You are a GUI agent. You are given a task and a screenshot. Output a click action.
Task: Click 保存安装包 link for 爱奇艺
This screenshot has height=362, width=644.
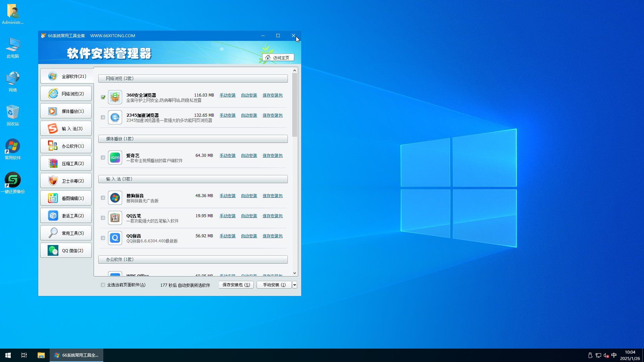point(272,156)
